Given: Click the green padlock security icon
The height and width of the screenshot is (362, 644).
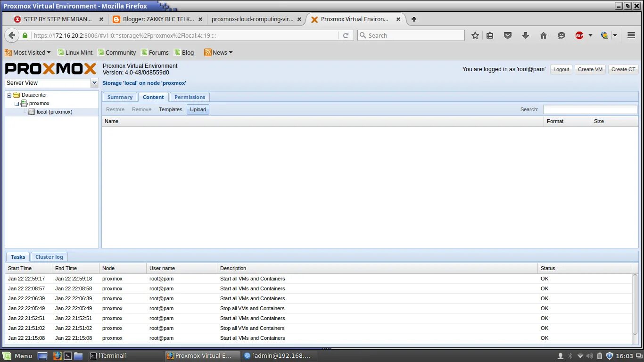Looking at the screenshot, I should click(25, 35).
